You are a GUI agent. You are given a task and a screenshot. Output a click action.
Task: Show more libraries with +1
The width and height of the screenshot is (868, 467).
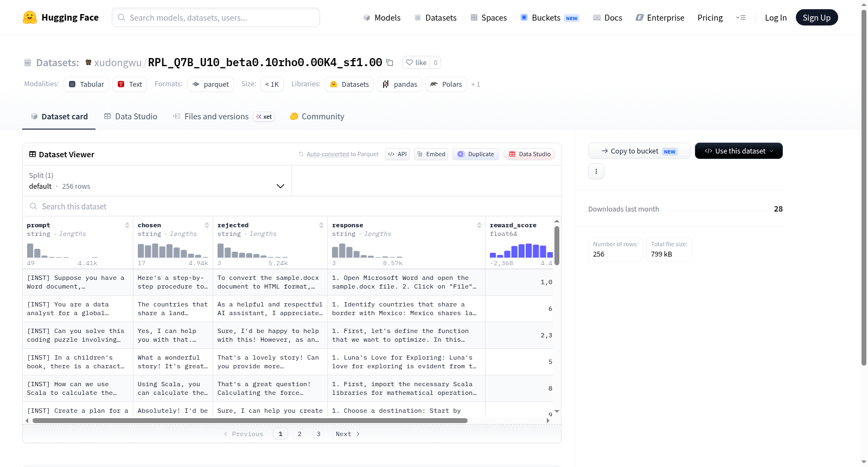point(476,84)
